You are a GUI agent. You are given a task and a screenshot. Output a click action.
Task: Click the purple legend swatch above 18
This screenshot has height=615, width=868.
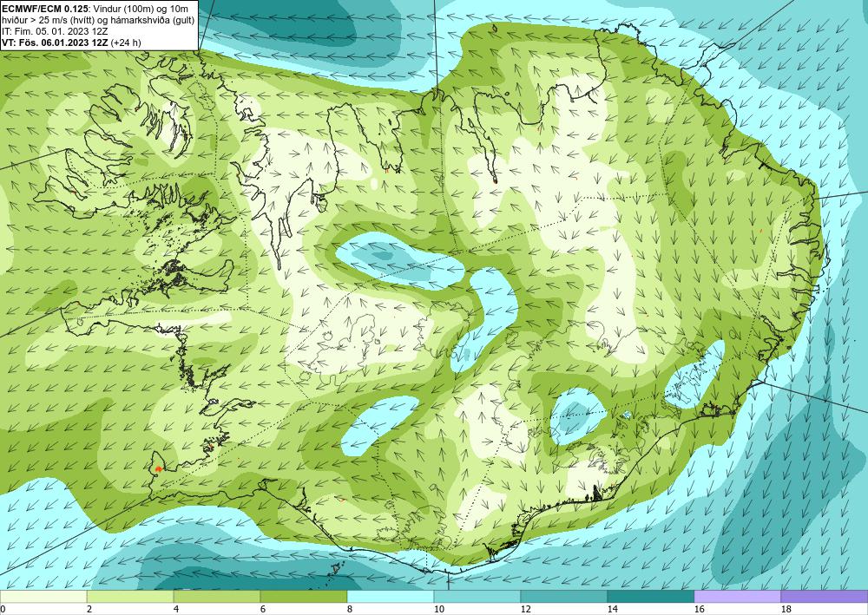(825, 597)
